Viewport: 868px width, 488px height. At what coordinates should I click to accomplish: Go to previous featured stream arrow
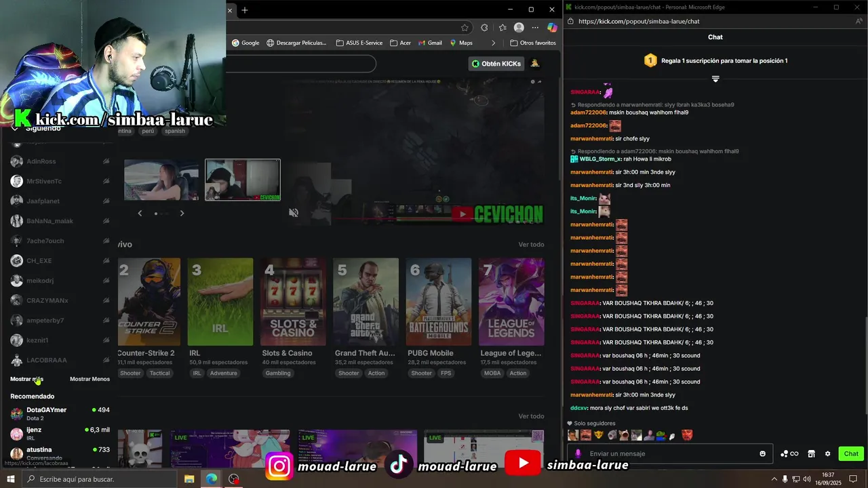[140, 213]
